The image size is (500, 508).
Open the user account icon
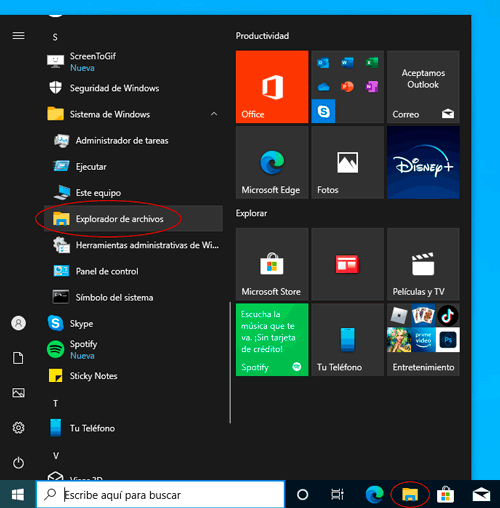click(18, 323)
